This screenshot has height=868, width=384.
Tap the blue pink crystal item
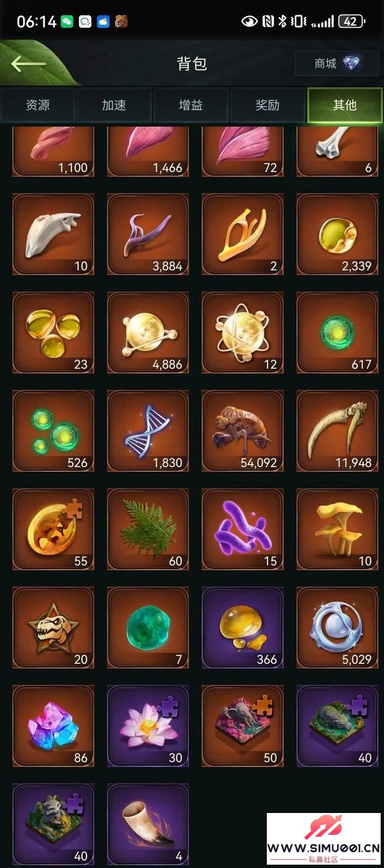pos(54,726)
